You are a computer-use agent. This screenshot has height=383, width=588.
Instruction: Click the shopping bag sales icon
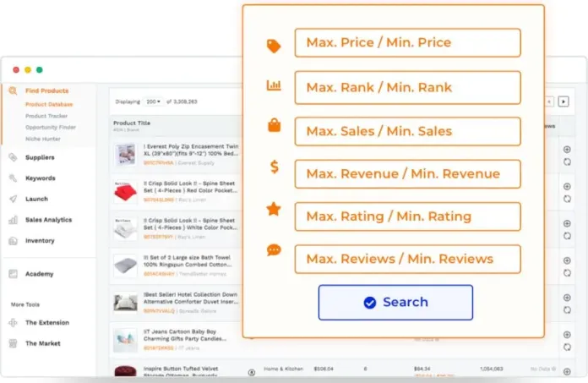coord(274,125)
